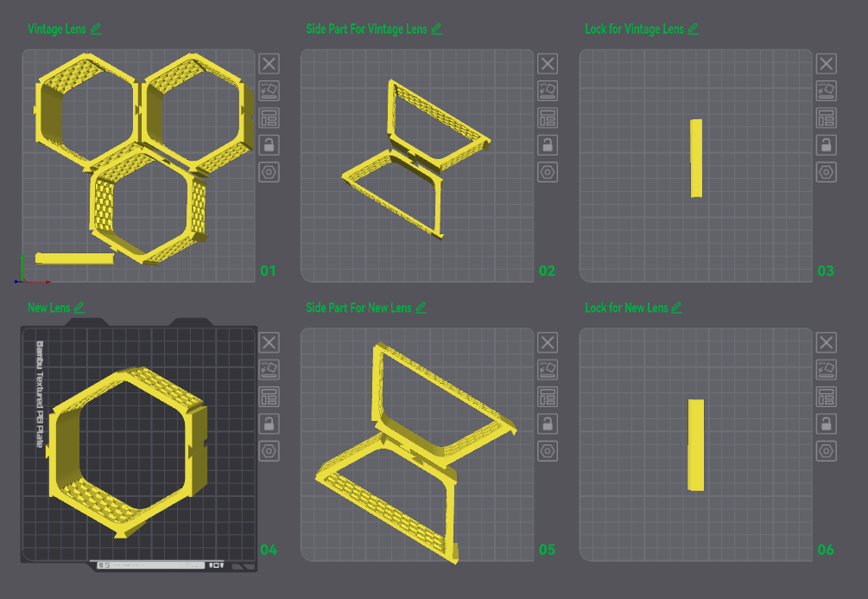The image size is (868, 599).
Task: Toggle lock on plate 02
Action: click(x=548, y=145)
